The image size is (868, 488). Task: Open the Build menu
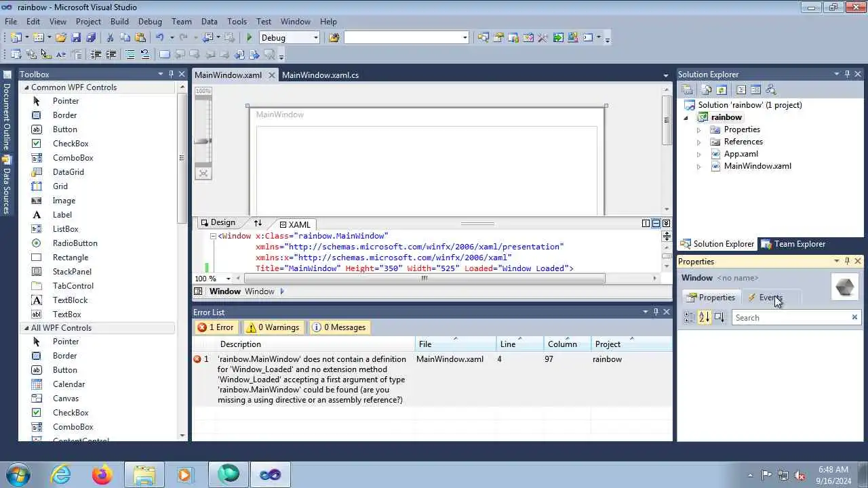(x=119, y=22)
